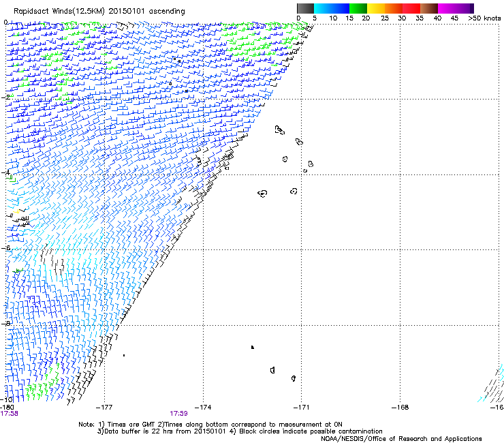504x443 pixels.
Task: Click the '>50 knots' legend label
Action: point(484,18)
